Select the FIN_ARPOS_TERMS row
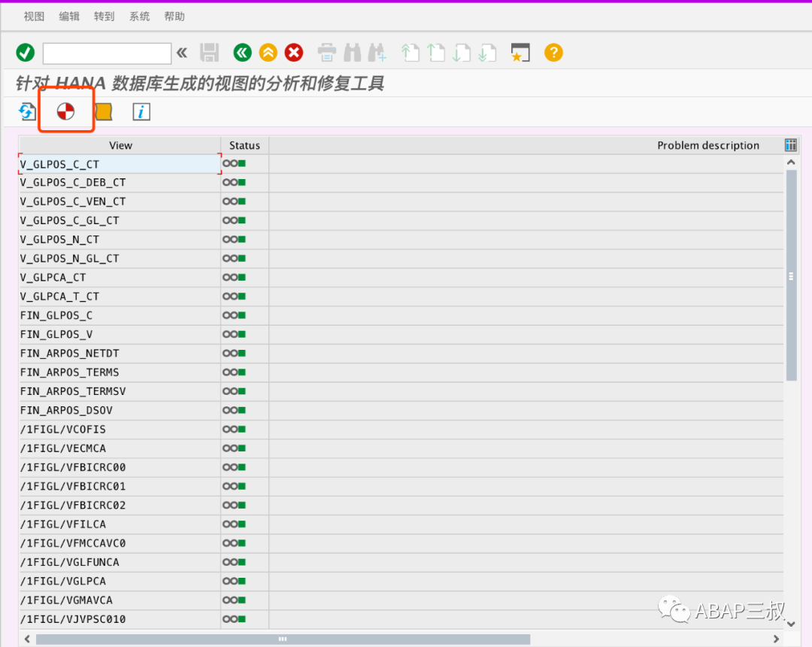Screen dimensions: 812x647 point(401,372)
